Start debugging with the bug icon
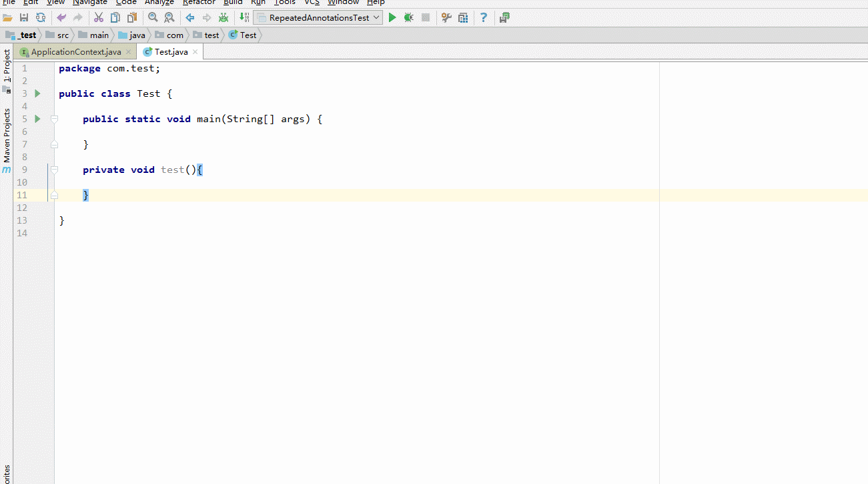Image resolution: width=868 pixels, height=484 pixels. point(408,17)
